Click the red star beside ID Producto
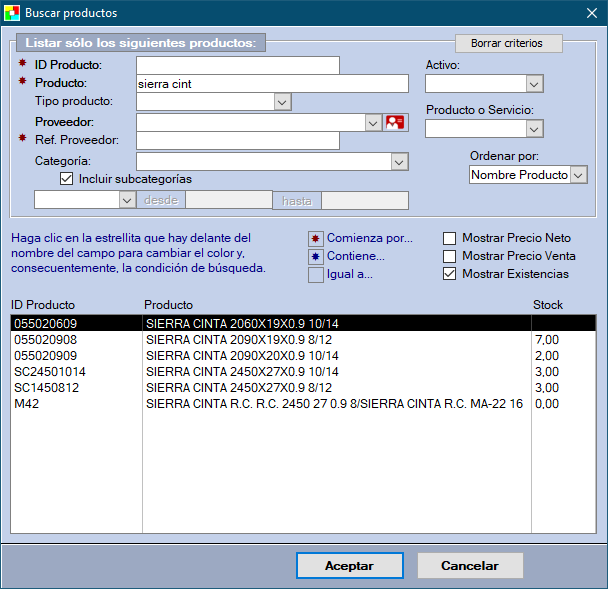 pos(22,64)
